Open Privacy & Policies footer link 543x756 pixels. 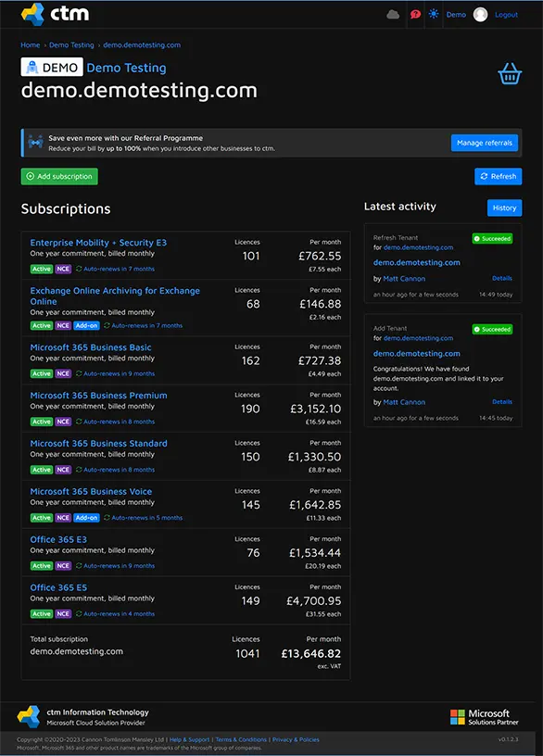click(297, 739)
